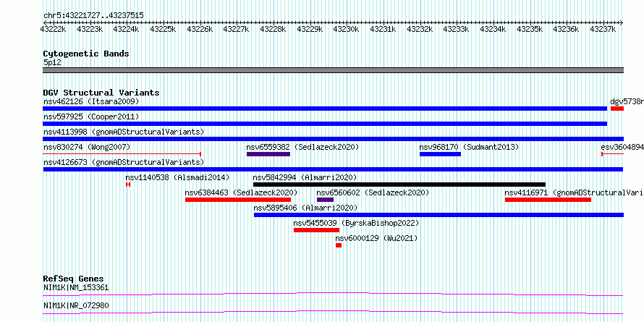
Task: Open nsv4113998 (gnomADStructuralVariants) variant label
Action: pyautogui.click(x=124, y=132)
